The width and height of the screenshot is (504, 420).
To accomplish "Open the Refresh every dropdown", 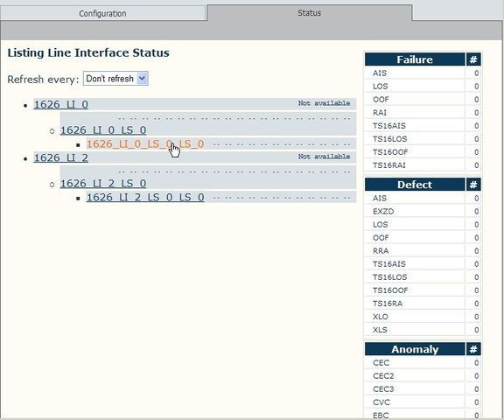I will click(x=115, y=79).
